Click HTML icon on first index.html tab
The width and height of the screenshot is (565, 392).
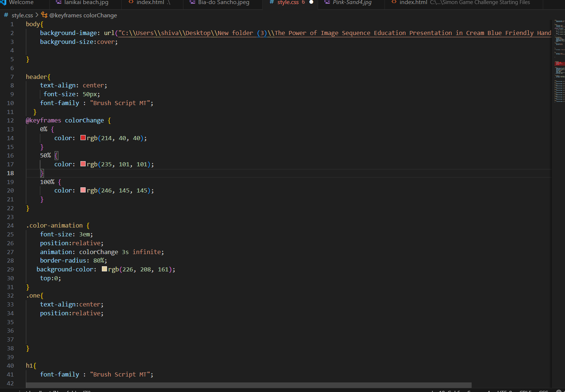coord(131,2)
